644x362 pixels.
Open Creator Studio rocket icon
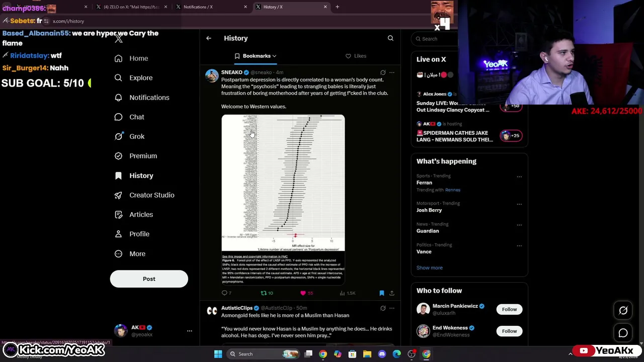118,195
